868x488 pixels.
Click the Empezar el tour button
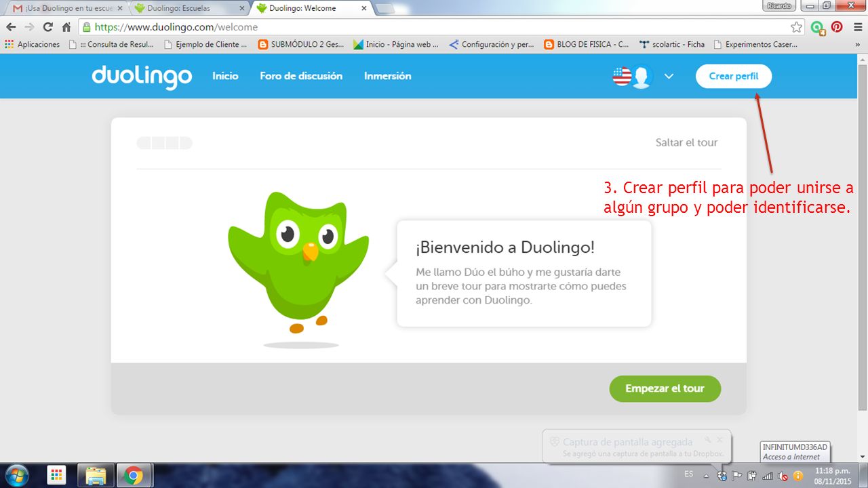coord(665,389)
